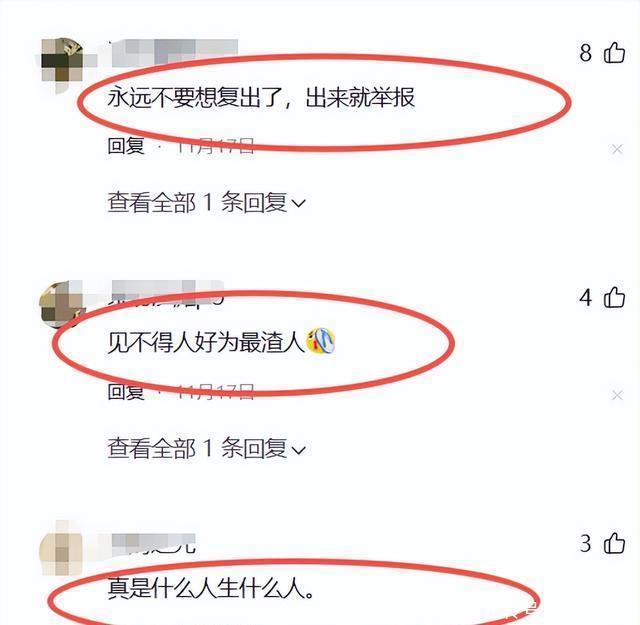Click the 11月17日 timestamp of first comment

(215, 146)
